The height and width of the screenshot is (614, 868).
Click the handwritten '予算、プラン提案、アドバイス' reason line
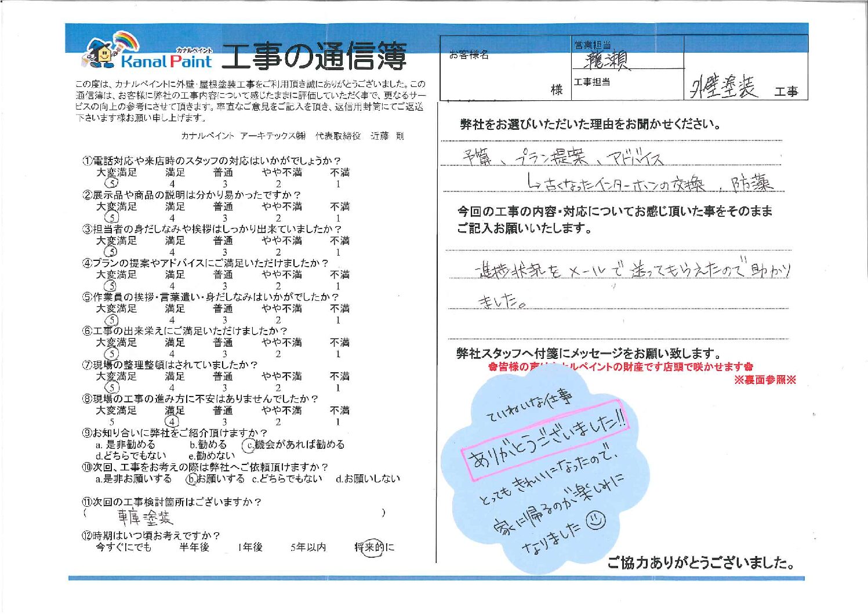coord(562,158)
